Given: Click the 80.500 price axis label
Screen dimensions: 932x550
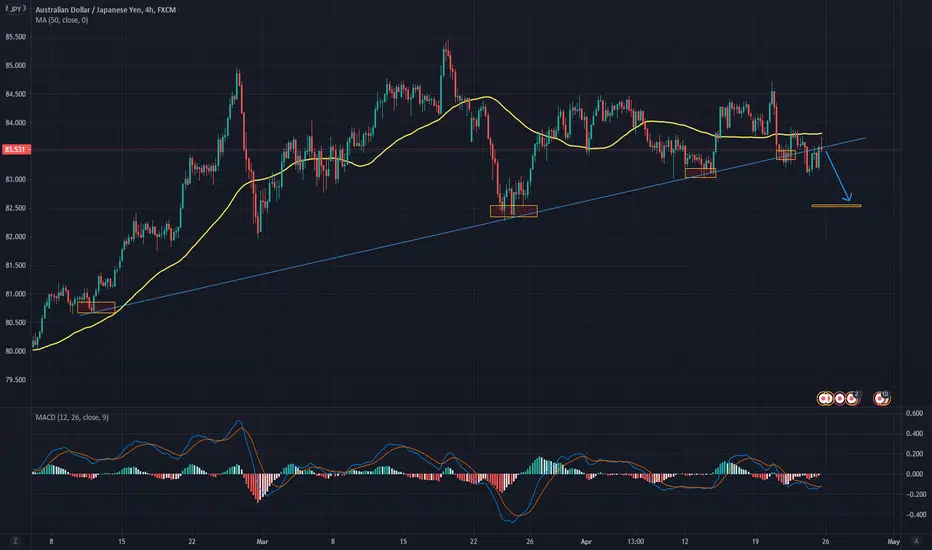Looking at the screenshot, I should tap(15, 322).
